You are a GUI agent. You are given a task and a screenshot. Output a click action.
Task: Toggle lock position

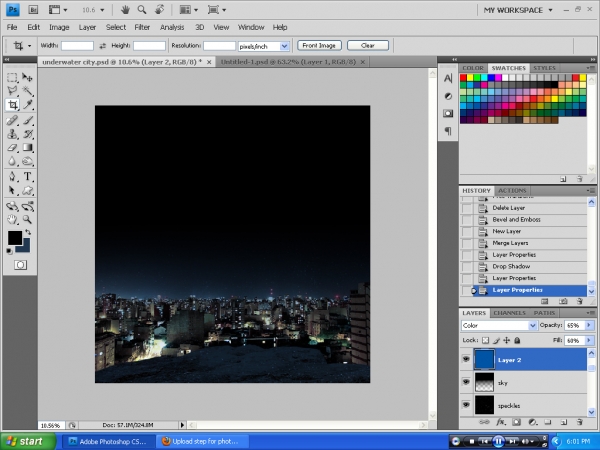(507, 340)
